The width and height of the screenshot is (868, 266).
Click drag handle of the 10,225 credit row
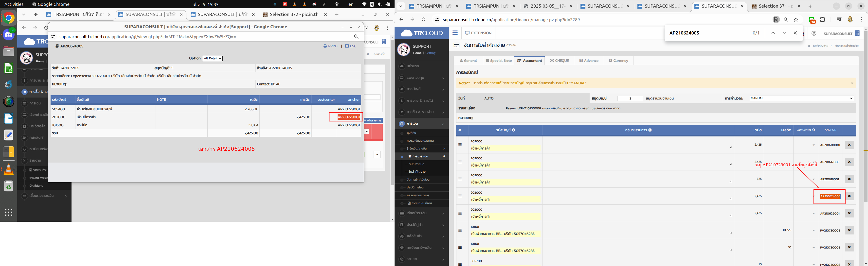coord(460,230)
